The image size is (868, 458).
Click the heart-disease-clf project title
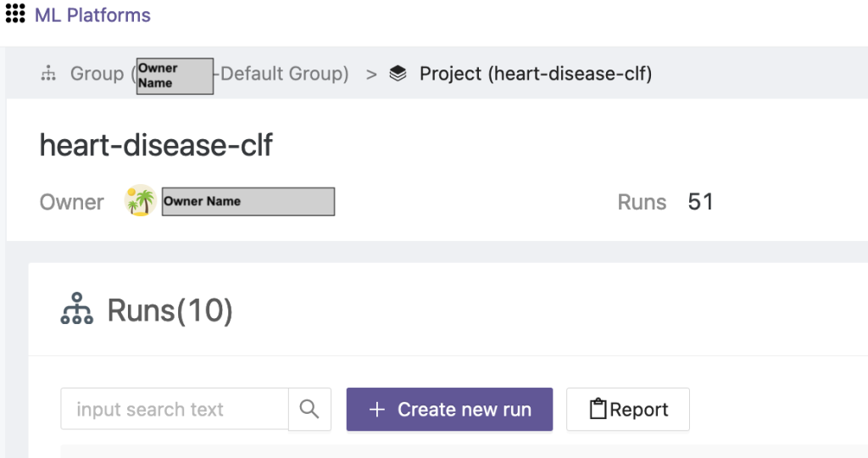(x=156, y=145)
